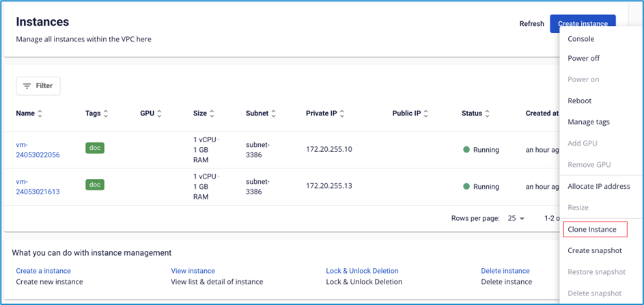The height and width of the screenshot is (305, 644).
Task: Sort by Subnet column arrows
Action: (x=275, y=114)
